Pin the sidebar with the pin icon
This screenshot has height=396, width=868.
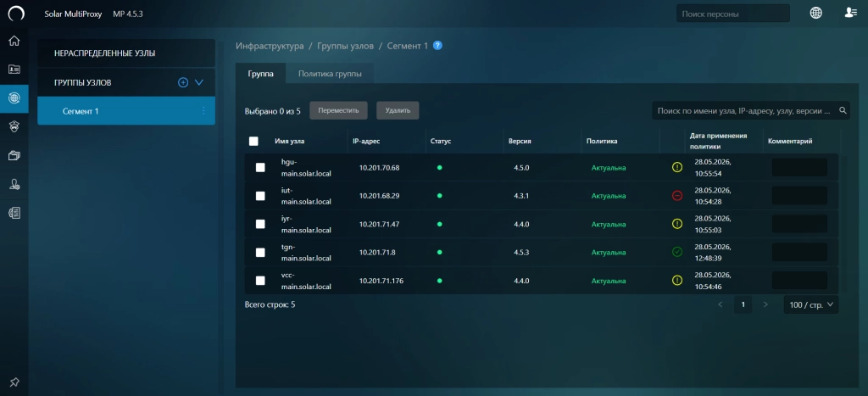pyautogui.click(x=14, y=382)
